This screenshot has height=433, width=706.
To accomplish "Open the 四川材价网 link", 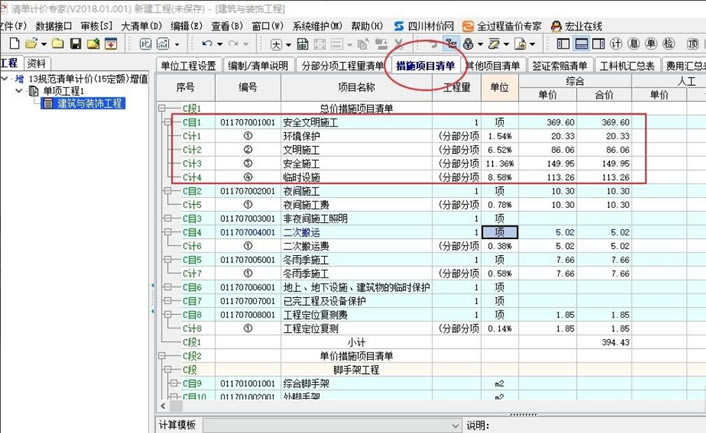I will click(424, 26).
